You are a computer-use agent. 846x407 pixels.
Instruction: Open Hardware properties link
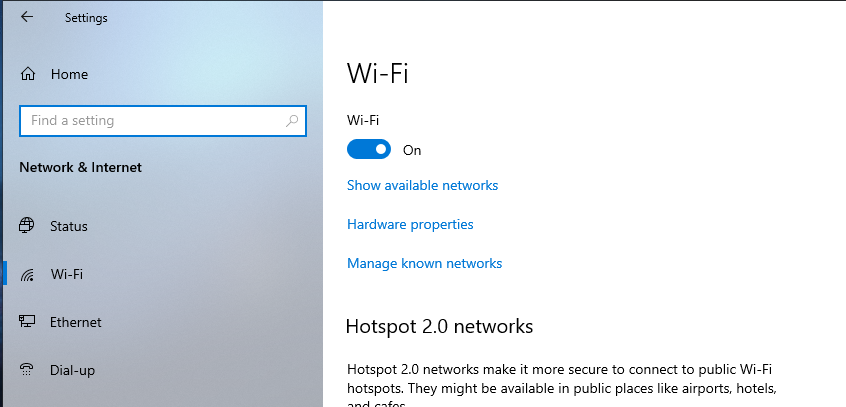coord(410,224)
